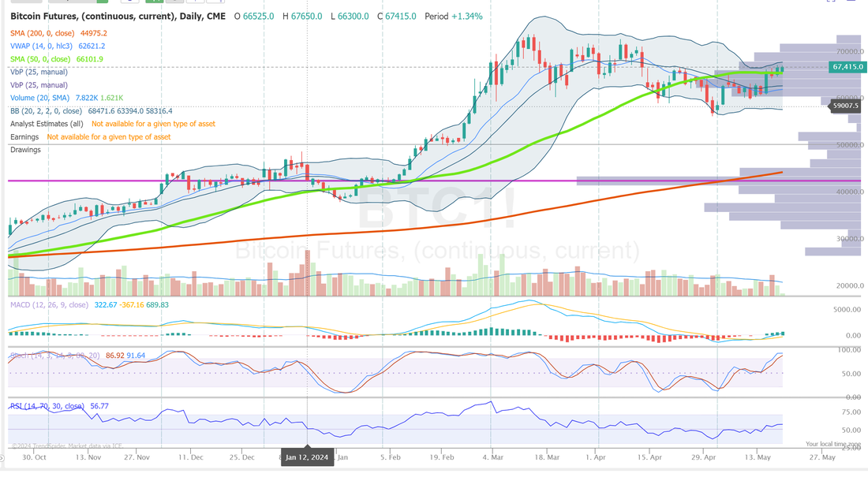Open the Volume (20, SMA) indicator legend
The height and width of the screenshot is (477, 868).
point(40,98)
